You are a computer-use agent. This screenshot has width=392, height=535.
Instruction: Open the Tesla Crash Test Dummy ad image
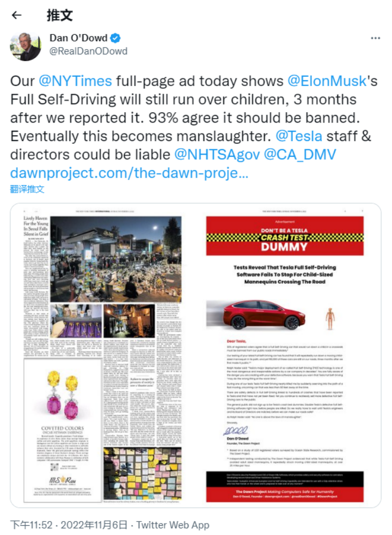click(x=285, y=356)
